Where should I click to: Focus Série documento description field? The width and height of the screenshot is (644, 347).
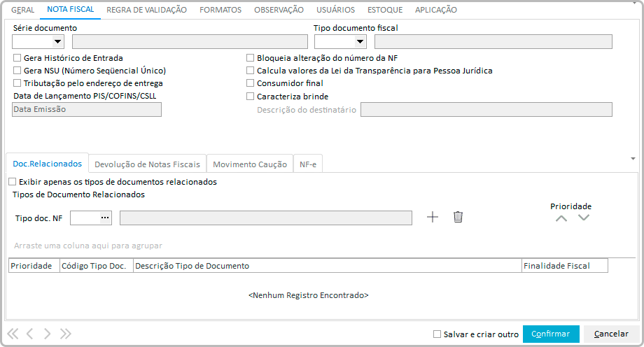coord(190,41)
